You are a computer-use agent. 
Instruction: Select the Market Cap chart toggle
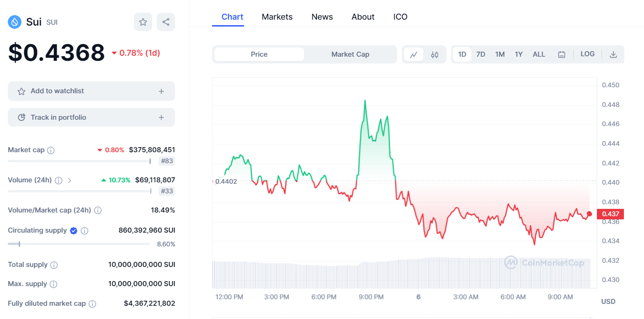350,54
